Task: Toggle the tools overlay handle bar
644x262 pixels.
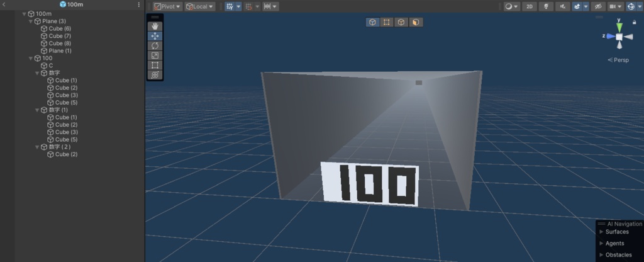Action: (x=155, y=17)
